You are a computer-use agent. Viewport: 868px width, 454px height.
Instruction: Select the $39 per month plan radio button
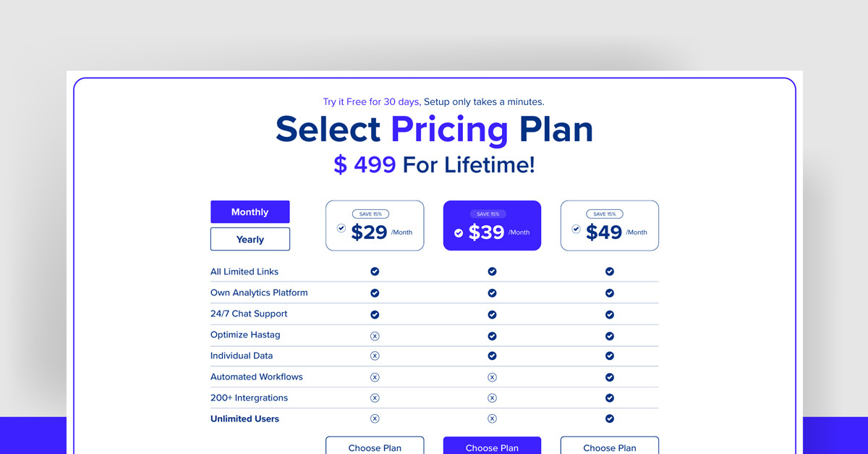[458, 232]
